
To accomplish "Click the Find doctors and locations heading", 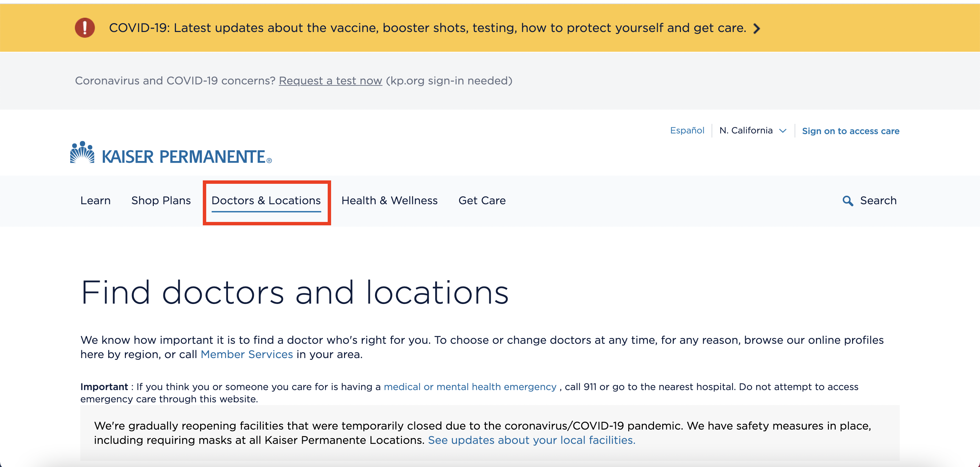I will pos(295,292).
